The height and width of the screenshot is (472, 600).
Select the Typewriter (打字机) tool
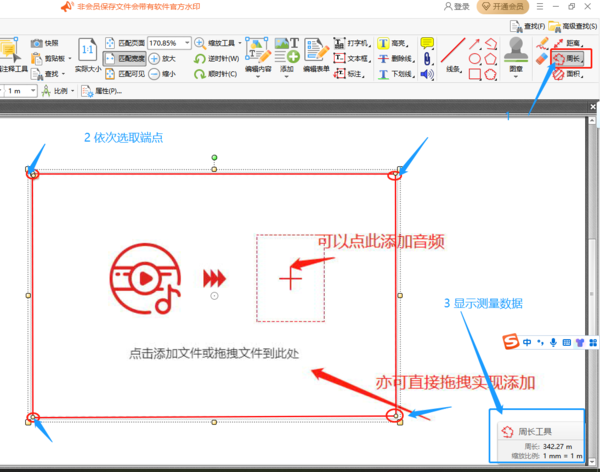point(352,43)
